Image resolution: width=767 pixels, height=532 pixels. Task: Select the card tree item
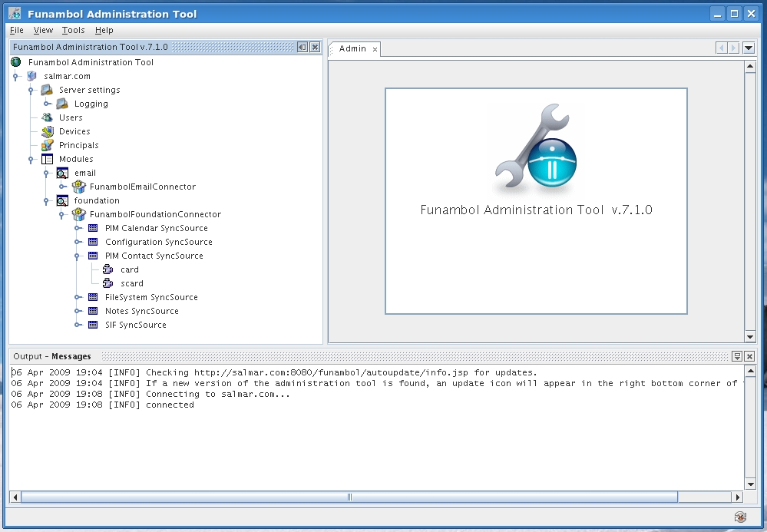pyautogui.click(x=130, y=269)
